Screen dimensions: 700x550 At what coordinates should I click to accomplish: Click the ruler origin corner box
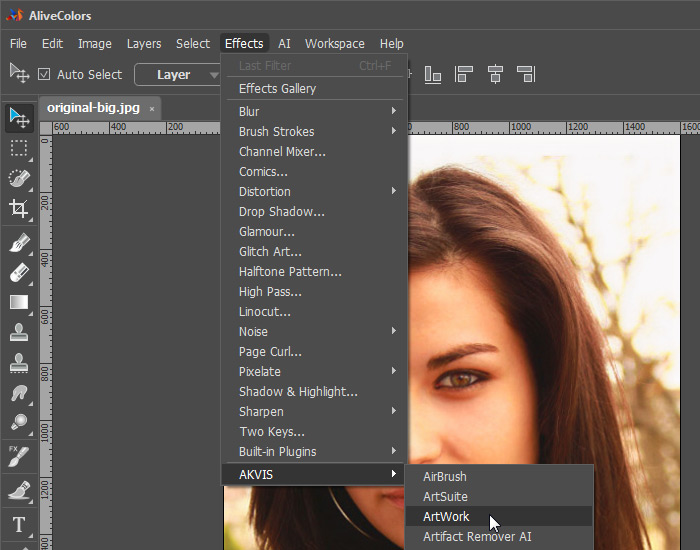pos(46,128)
